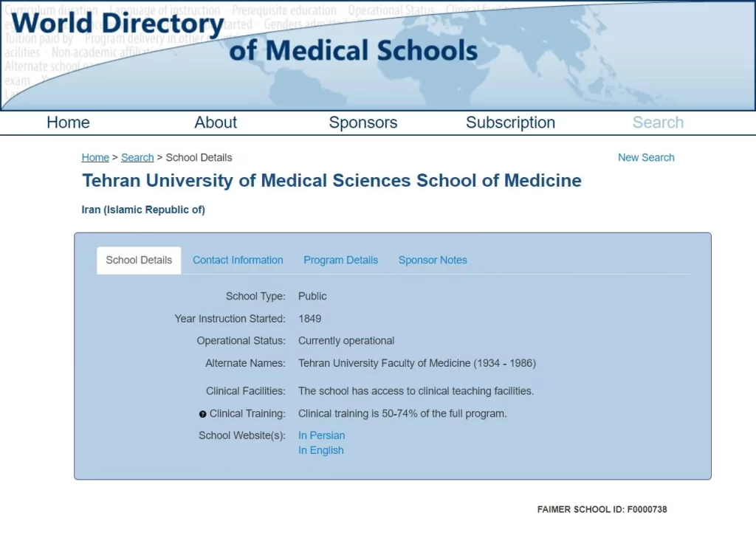The height and width of the screenshot is (538, 756).
Task: Open the school website In Persian
Action: click(x=321, y=435)
